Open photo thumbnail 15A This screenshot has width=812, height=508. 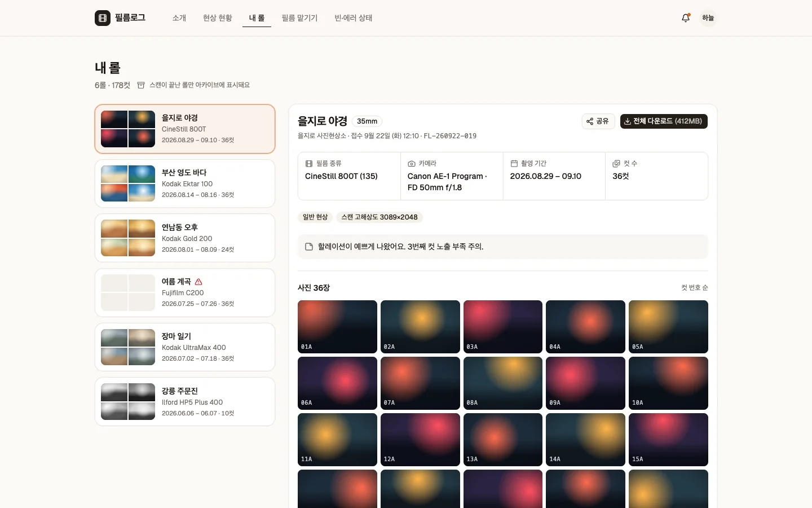pyautogui.click(x=668, y=440)
